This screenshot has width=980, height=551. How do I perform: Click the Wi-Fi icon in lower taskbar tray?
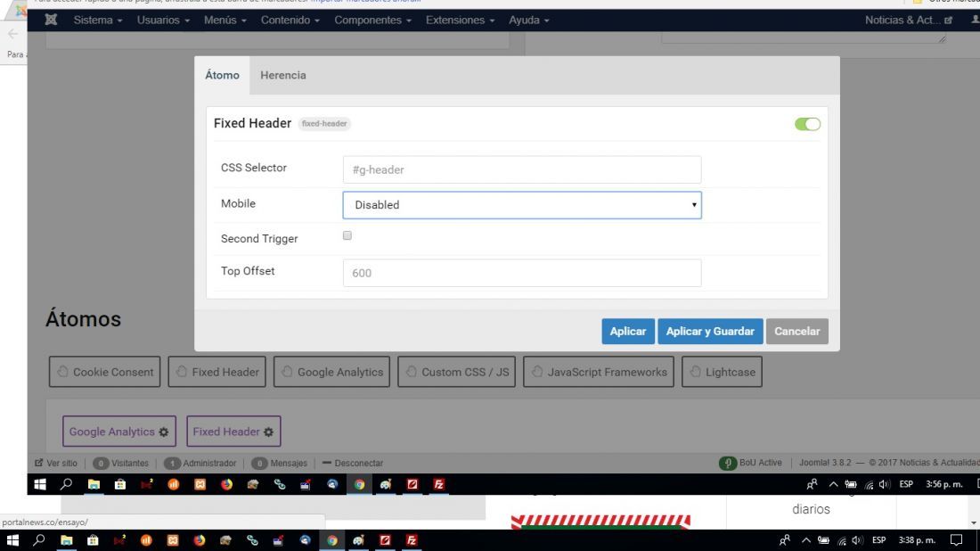click(x=842, y=540)
